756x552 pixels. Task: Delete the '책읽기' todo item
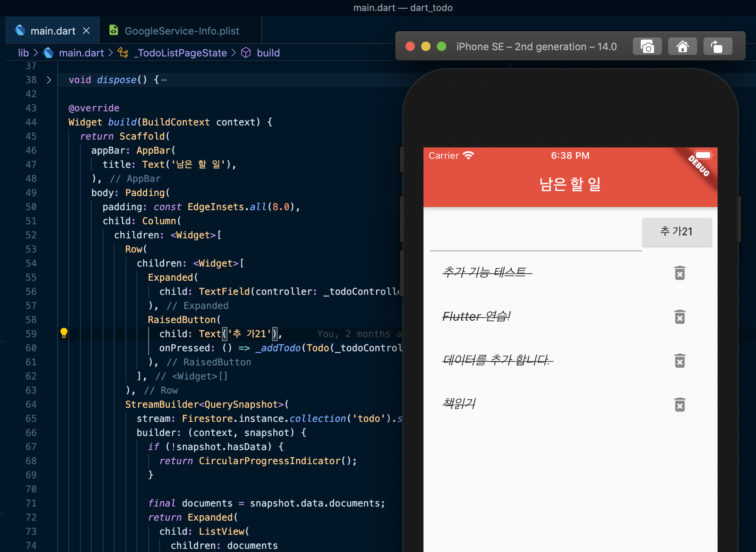[x=680, y=405]
